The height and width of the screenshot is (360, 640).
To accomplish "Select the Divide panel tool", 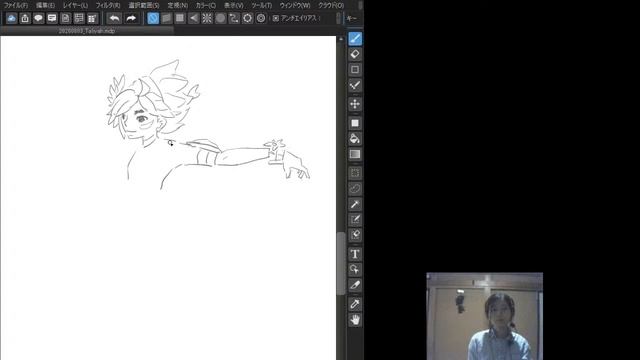I will point(355,285).
